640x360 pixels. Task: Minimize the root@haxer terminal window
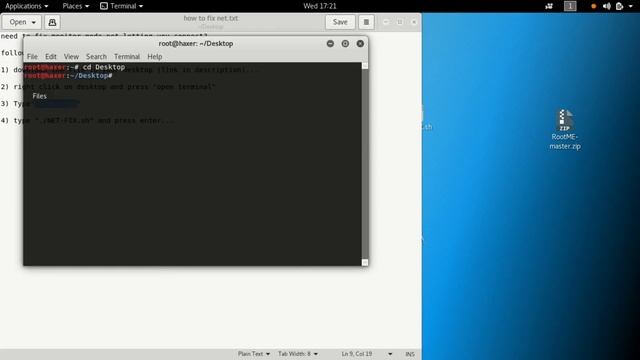[330, 44]
